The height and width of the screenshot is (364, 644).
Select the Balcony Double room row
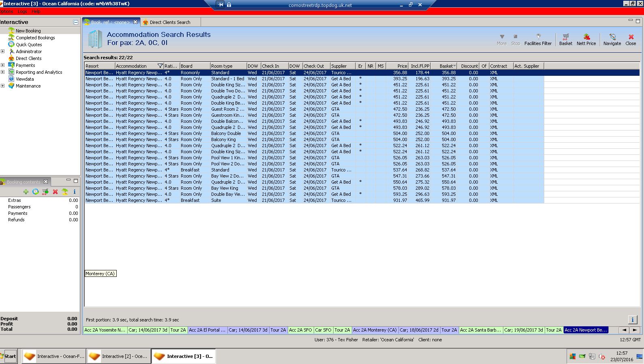coord(314,133)
